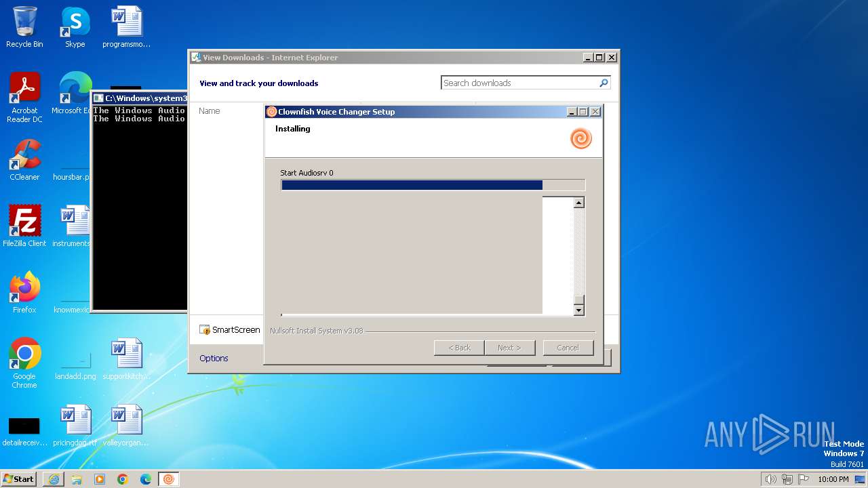Click the SmartScreen entry in View Downloads
The image size is (868, 488).
click(x=230, y=330)
